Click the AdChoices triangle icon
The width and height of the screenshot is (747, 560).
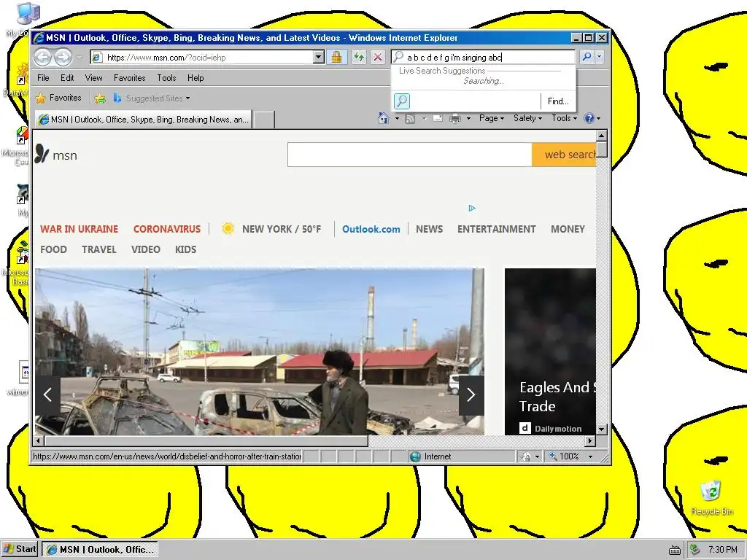[472, 208]
